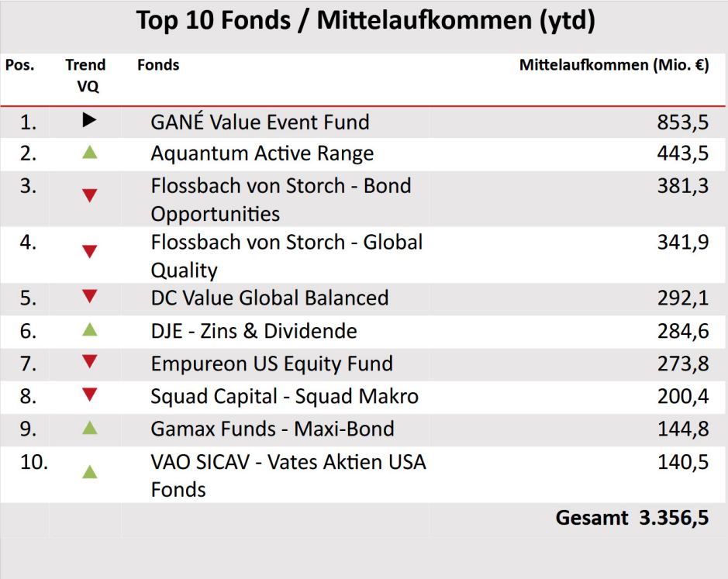Click red down arrow for Empureon US Equity Fund
Image resolution: width=728 pixels, height=579 pixels.
tap(90, 361)
